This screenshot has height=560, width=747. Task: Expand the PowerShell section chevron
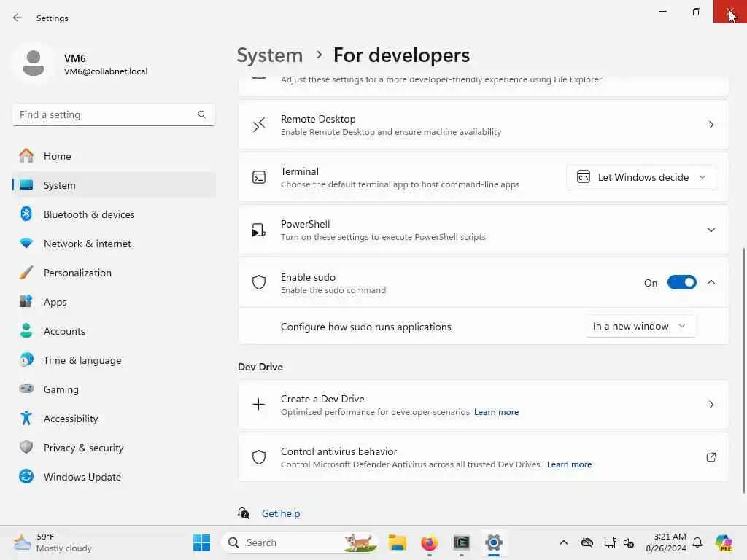pyautogui.click(x=711, y=230)
